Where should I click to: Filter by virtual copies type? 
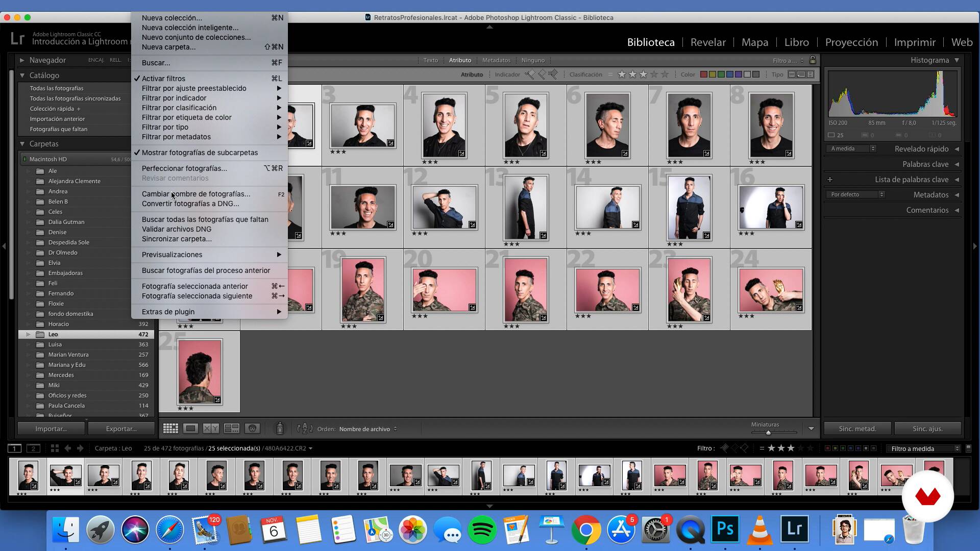[801, 74]
